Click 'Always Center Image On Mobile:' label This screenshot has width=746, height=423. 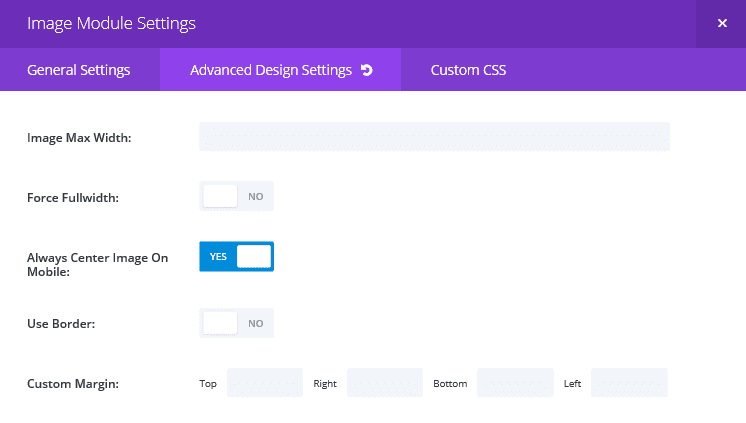pyautogui.click(x=98, y=265)
